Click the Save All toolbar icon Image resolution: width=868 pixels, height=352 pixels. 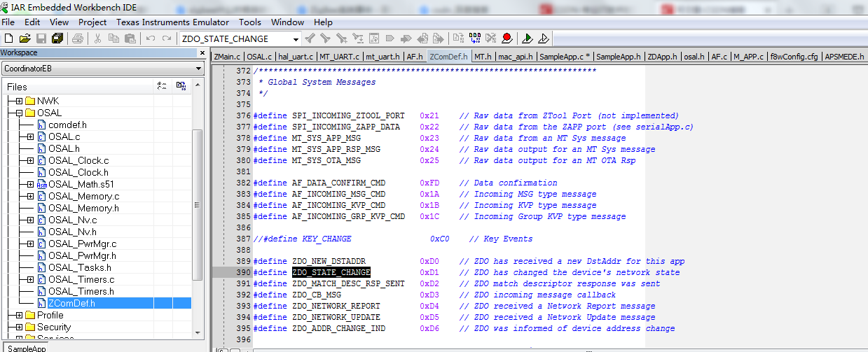click(x=57, y=38)
